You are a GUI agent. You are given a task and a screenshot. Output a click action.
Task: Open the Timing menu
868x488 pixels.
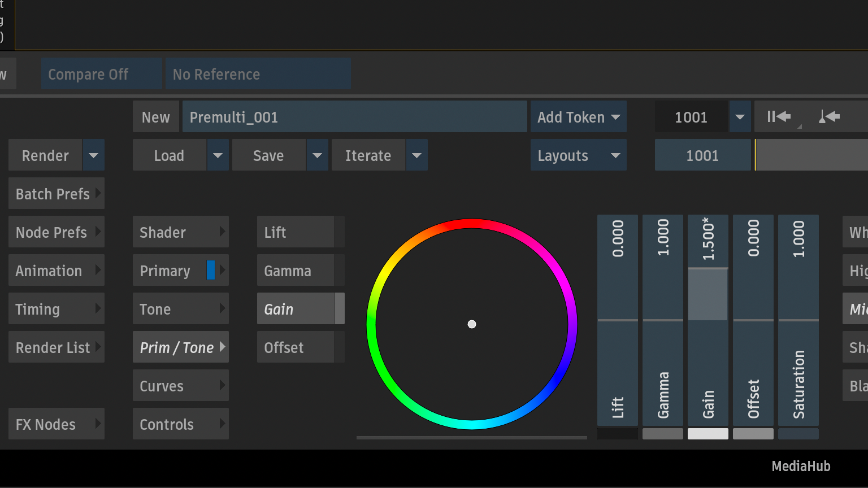(x=57, y=309)
